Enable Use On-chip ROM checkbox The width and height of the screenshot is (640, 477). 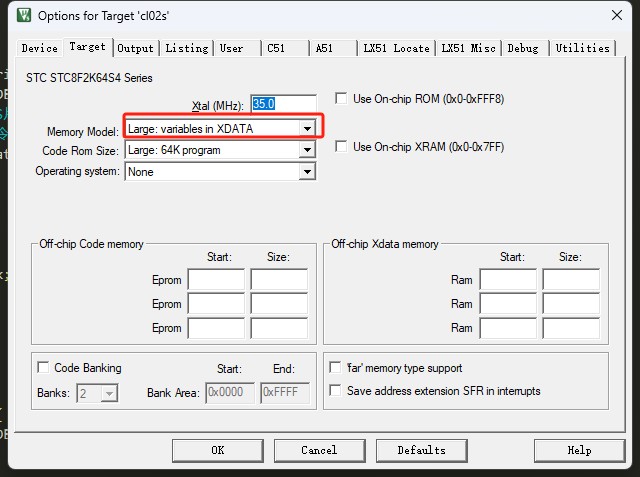pos(341,99)
